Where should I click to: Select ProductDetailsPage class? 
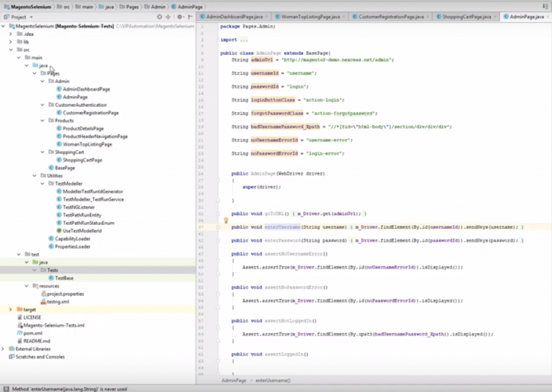80,129
